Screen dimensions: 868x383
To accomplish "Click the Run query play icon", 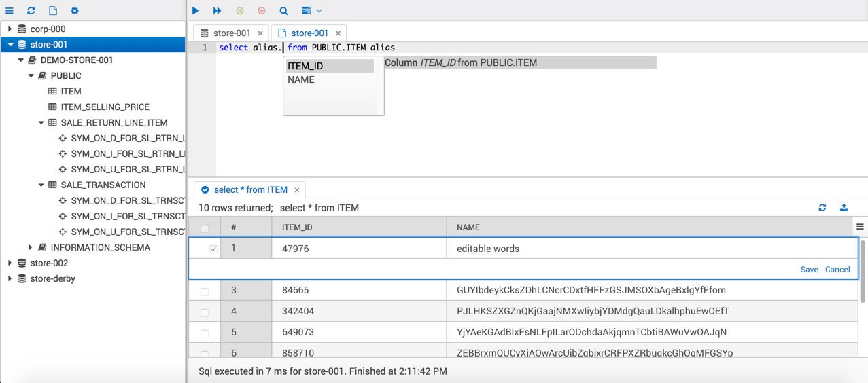I will pyautogui.click(x=196, y=11).
